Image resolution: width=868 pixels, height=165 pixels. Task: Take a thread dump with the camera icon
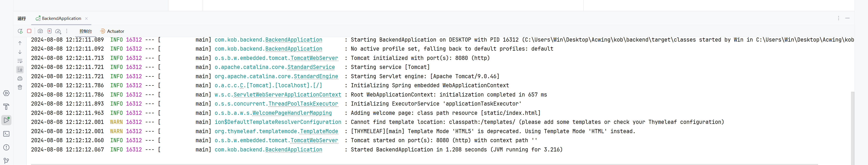(x=40, y=31)
